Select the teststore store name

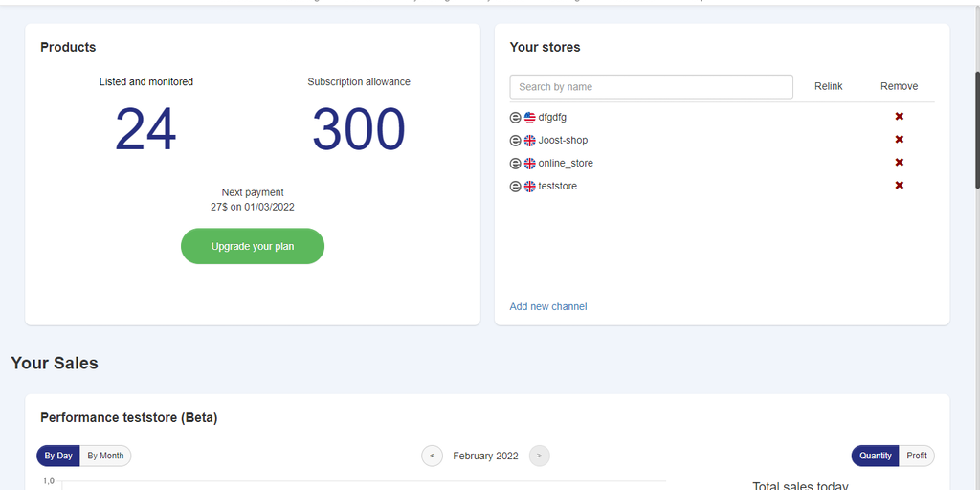pyautogui.click(x=558, y=187)
